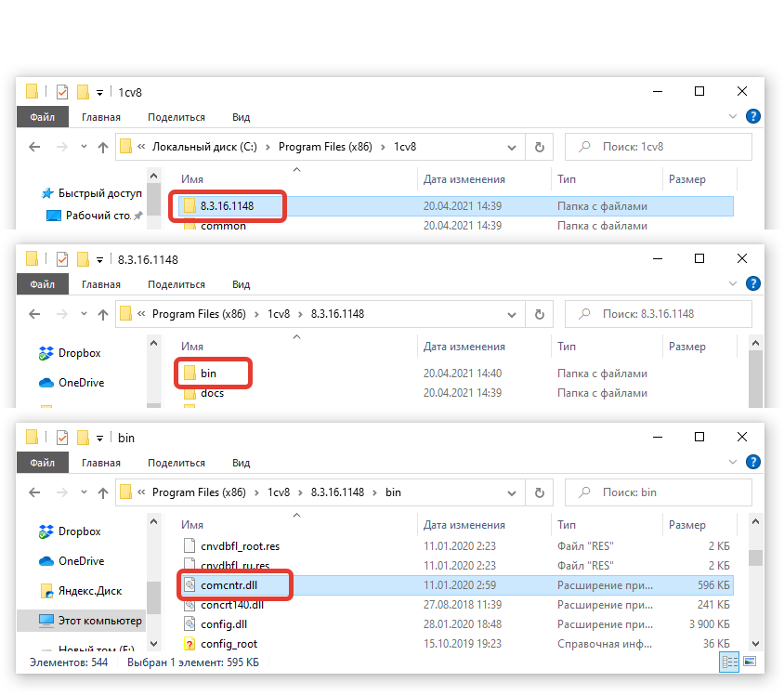Image resolution: width=784 pixels, height=695 pixels.
Task: Open the Файл menu in the bin window
Action: tap(42, 463)
